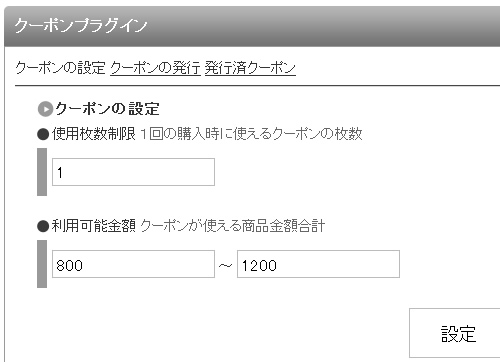Open the クーポンの発行 link

click(155, 68)
